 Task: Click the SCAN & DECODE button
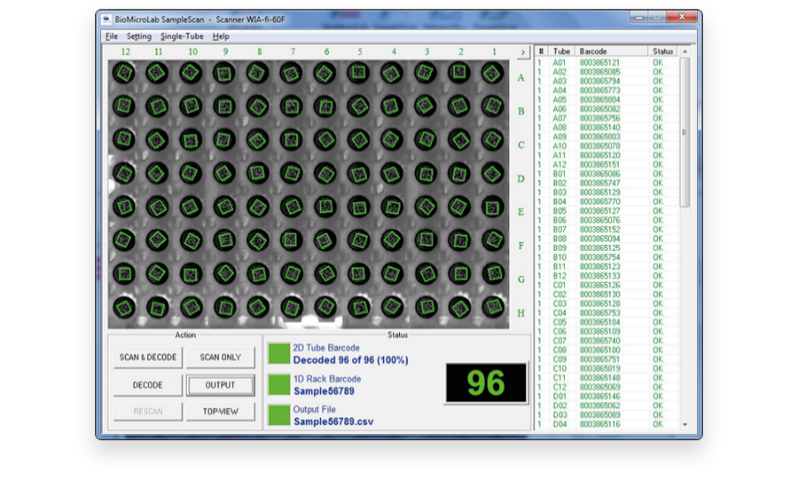pos(148,357)
